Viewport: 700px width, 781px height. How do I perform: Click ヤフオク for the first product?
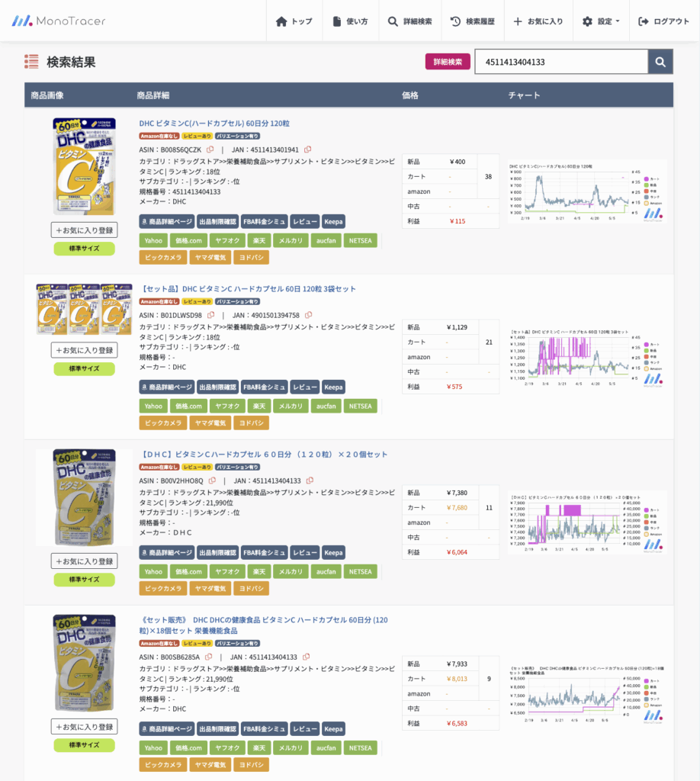tap(227, 240)
